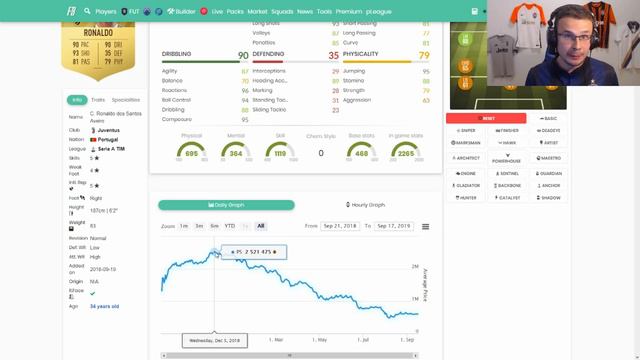
Task: Open the Builder menu
Action: [181, 11]
